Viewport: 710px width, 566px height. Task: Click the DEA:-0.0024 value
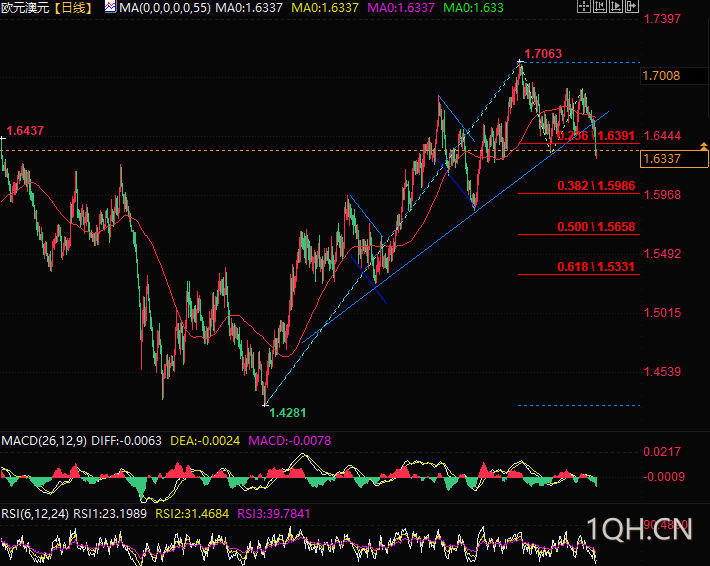coord(205,441)
